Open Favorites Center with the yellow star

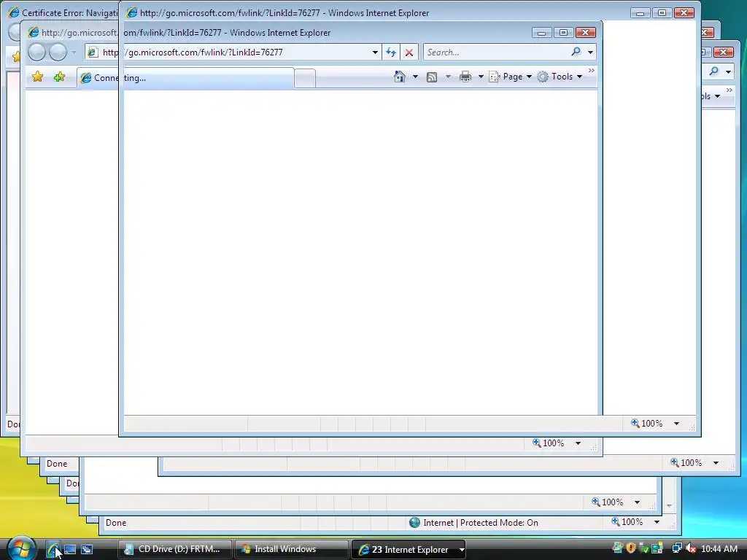38,77
